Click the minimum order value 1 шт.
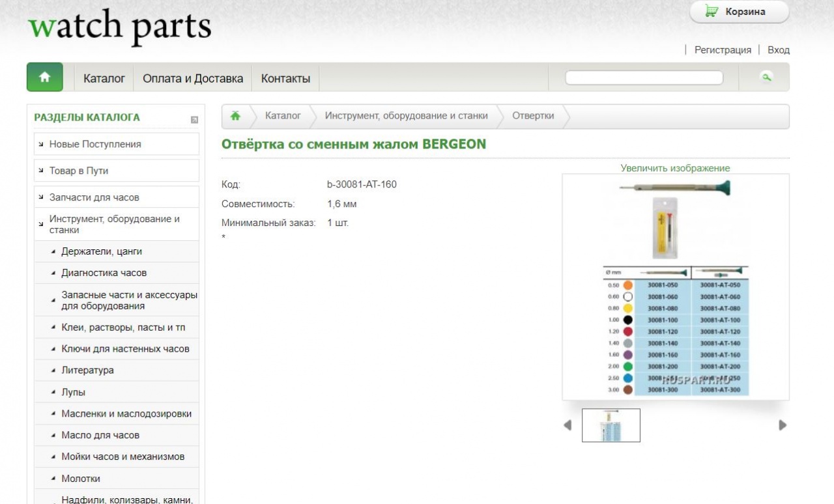The image size is (834, 504). pos(338,223)
